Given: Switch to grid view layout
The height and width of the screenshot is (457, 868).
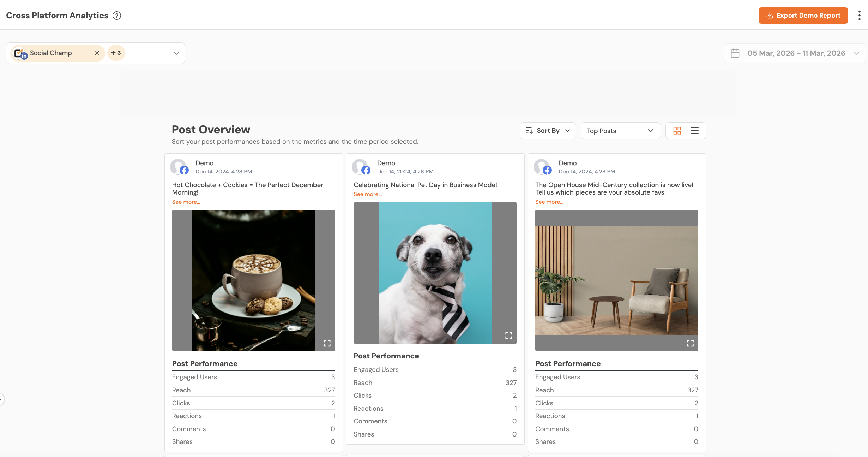Looking at the screenshot, I should tap(677, 131).
